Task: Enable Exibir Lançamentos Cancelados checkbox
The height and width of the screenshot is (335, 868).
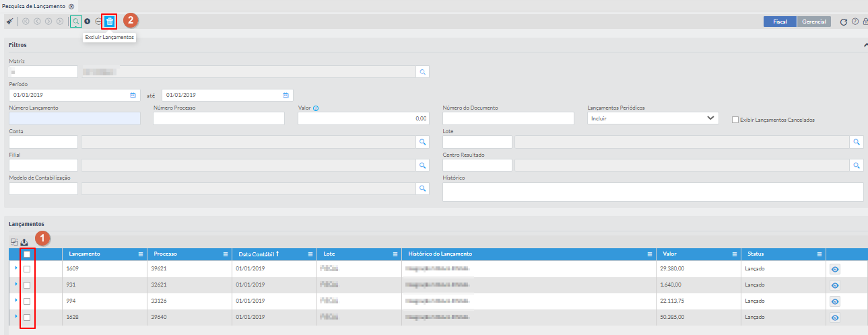Action: pos(735,120)
